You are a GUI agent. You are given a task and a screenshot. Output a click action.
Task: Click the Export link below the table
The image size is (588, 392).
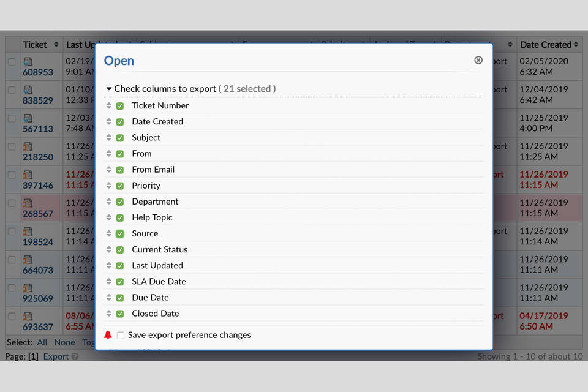56,356
